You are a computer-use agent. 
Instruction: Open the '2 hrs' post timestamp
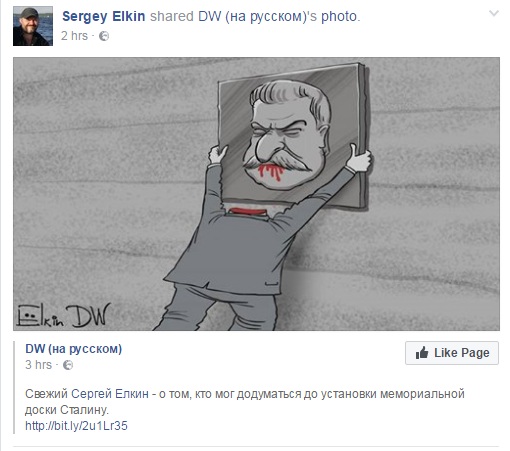74,36
